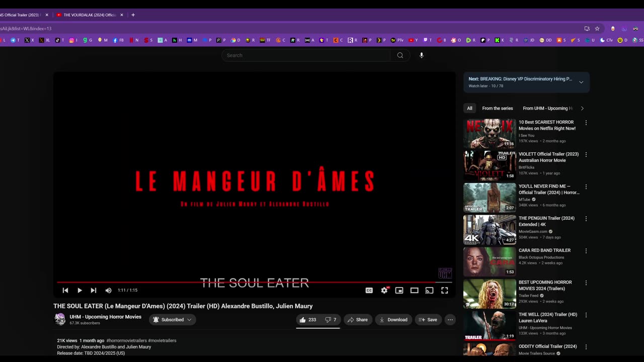The width and height of the screenshot is (644, 362).
Task: Open THE WELL (2024) Trailer thumbnail
Action: 490,326
